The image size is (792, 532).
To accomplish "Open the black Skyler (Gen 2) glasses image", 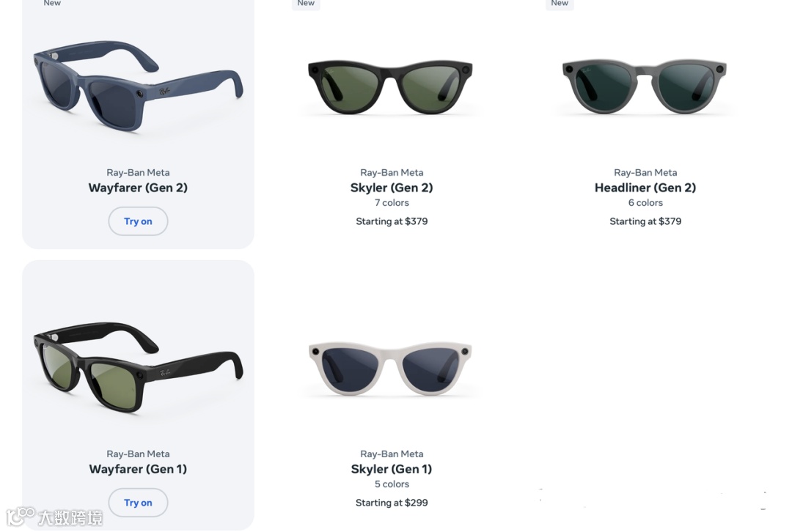I will coord(390,87).
